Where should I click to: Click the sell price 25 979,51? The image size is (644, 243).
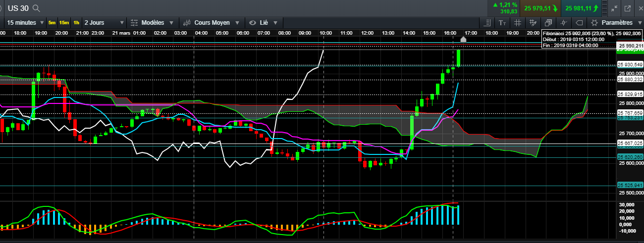pos(540,8)
